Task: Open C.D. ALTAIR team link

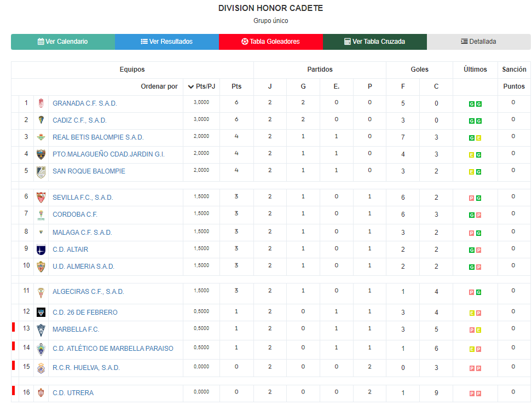Action: click(70, 250)
